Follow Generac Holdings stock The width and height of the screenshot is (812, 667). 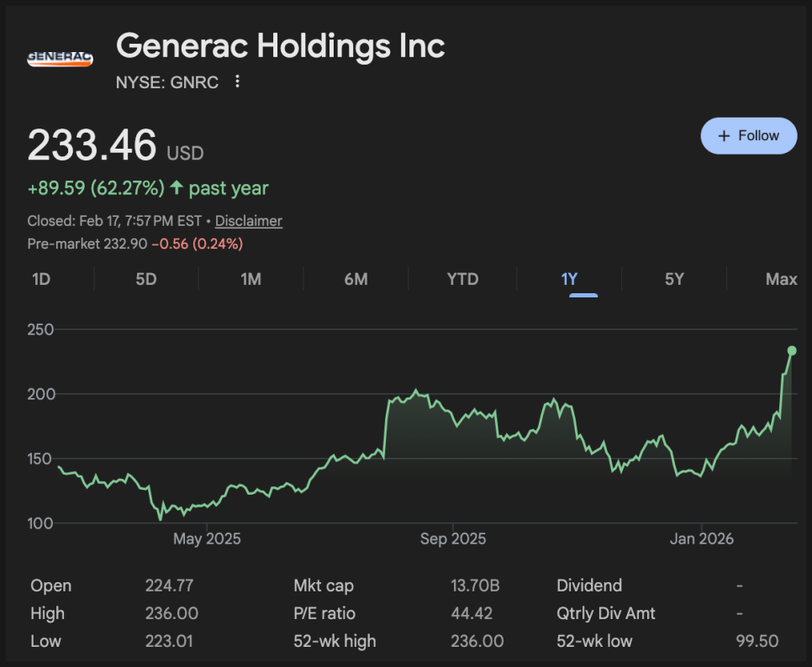tap(748, 136)
